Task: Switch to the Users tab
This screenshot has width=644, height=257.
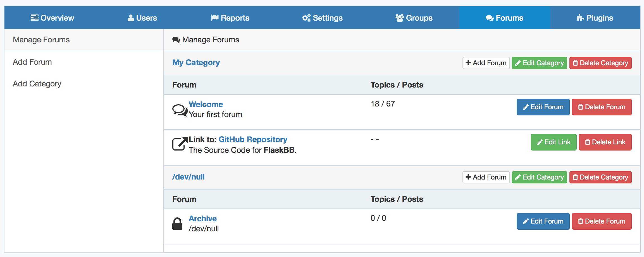Action: tap(142, 18)
